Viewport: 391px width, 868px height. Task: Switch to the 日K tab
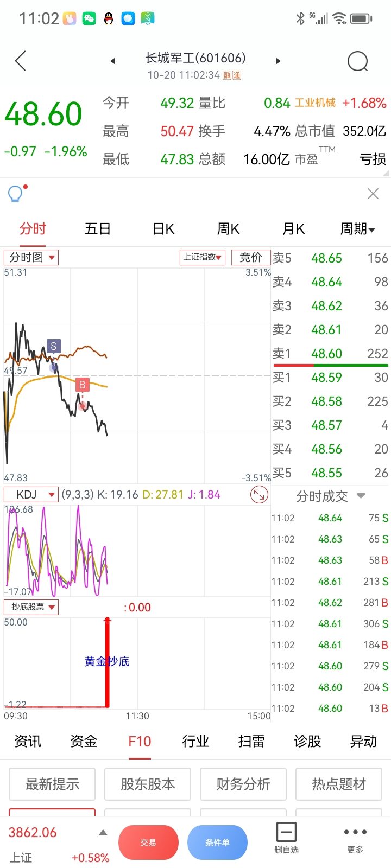pyautogui.click(x=163, y=229)
